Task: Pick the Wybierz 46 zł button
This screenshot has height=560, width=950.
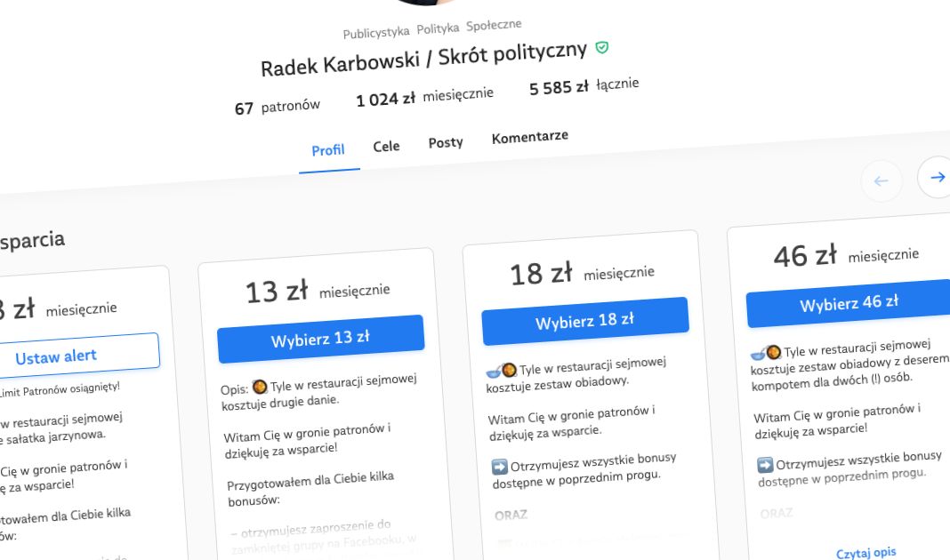Action: (848, 304)
